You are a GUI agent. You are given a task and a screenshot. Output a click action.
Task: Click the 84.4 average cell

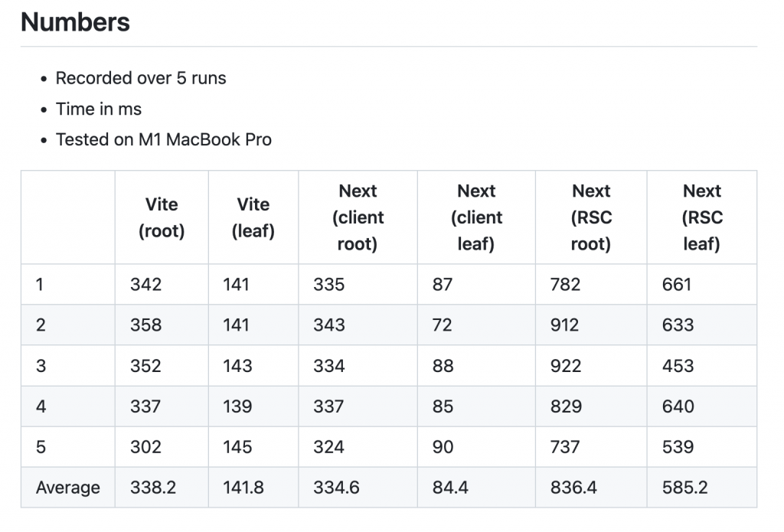[450, 488]
